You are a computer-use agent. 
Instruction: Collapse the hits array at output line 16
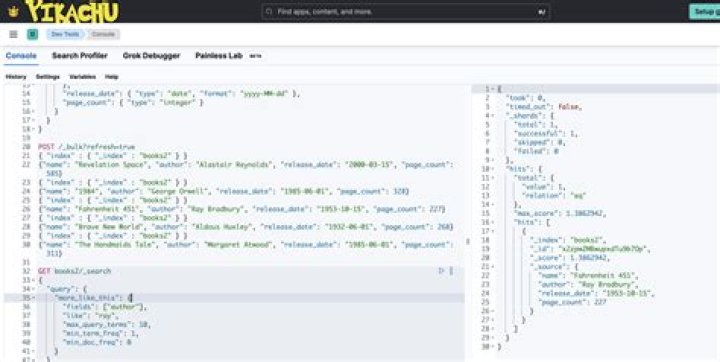[x=493, y=222]
